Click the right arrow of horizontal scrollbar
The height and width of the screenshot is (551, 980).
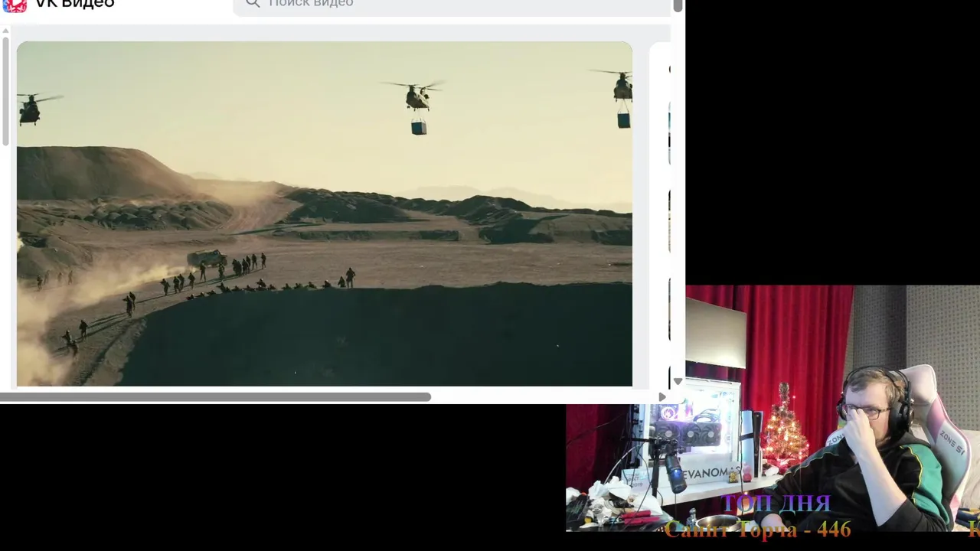point(662,397)
